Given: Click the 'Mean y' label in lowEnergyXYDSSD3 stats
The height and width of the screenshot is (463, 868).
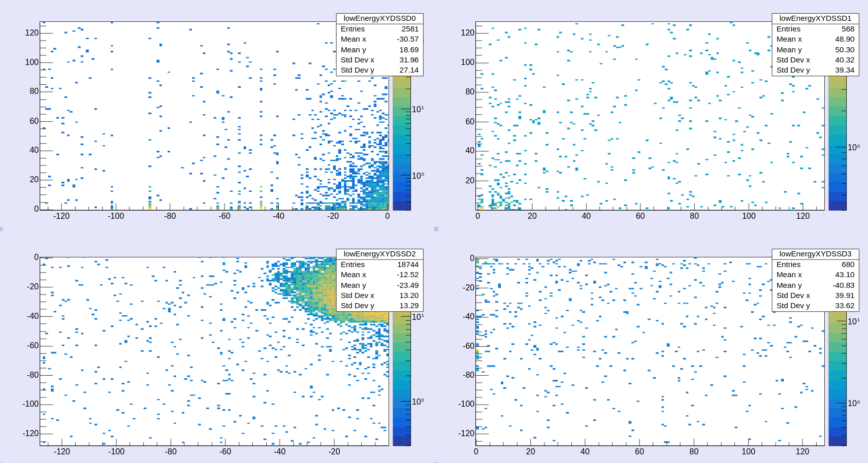Looking at the screenshot, I should 789,285.
